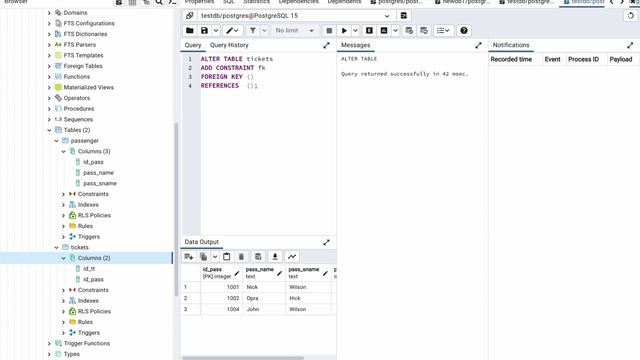The height and width of the screenshot is (360, 640).
Task: Click the Download results icon
Action: 275,257
